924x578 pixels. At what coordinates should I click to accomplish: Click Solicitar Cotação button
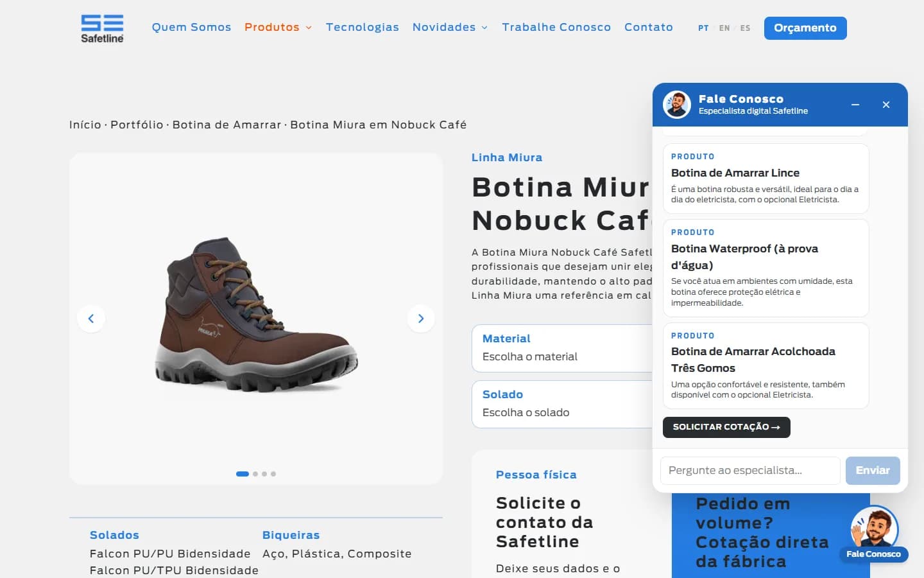click(x=726, y=427)
